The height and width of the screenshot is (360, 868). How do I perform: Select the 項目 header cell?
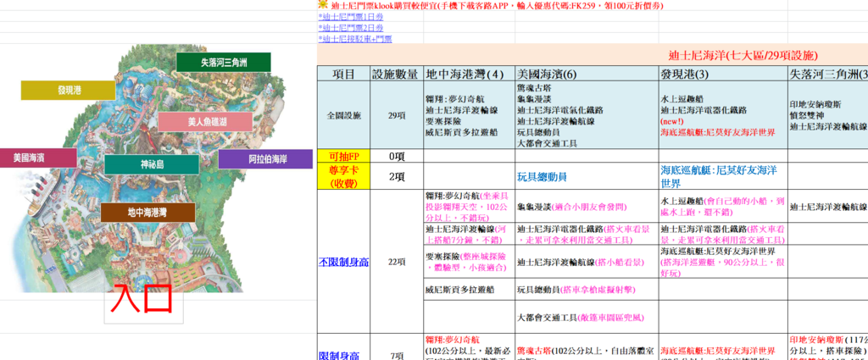click(343, 74)
